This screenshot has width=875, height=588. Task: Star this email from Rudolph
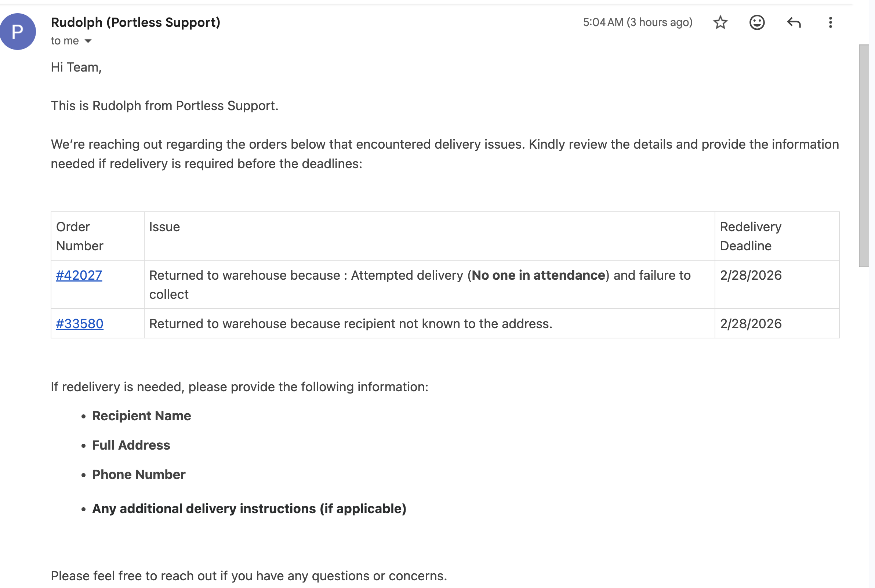[x=720, y=22]
